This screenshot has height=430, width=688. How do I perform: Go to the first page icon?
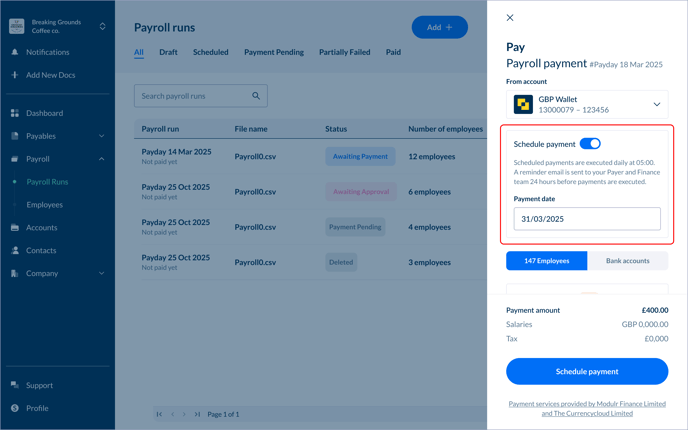159,414
